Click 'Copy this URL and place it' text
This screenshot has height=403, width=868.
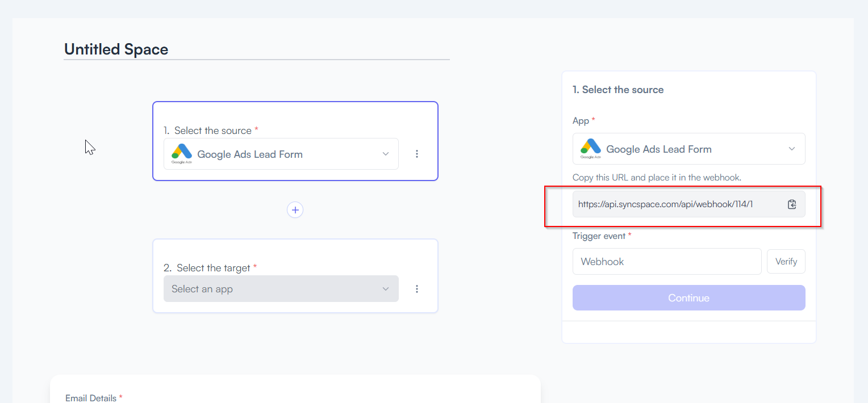click(x=657, y=178)
